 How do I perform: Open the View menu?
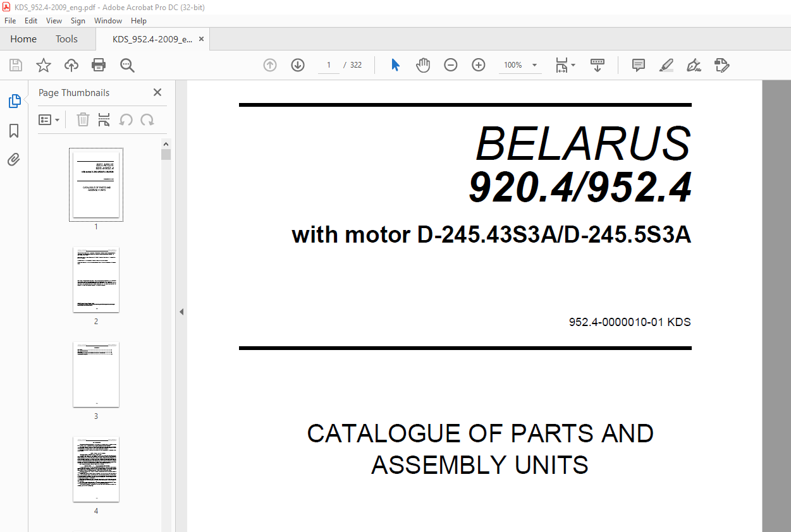tap(54, 21)
